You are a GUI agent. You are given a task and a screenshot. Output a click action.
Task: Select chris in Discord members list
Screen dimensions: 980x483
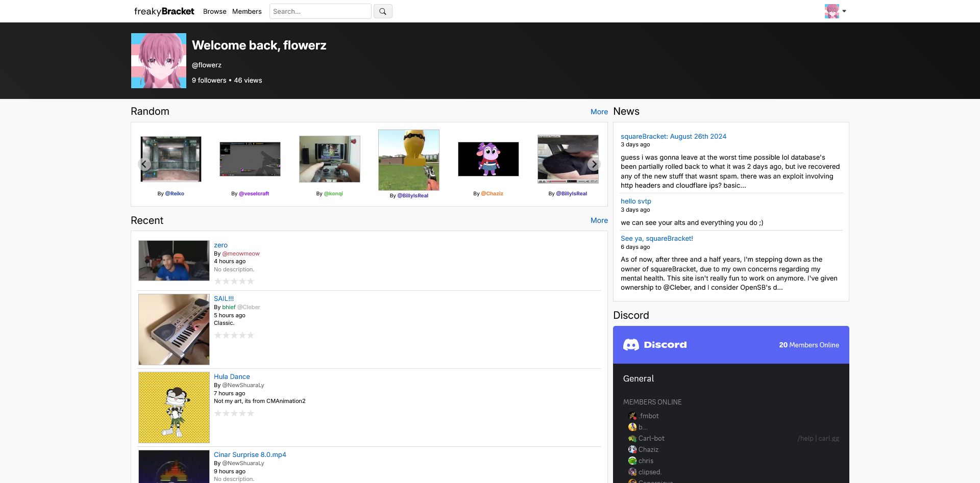[x=641, y=461]
